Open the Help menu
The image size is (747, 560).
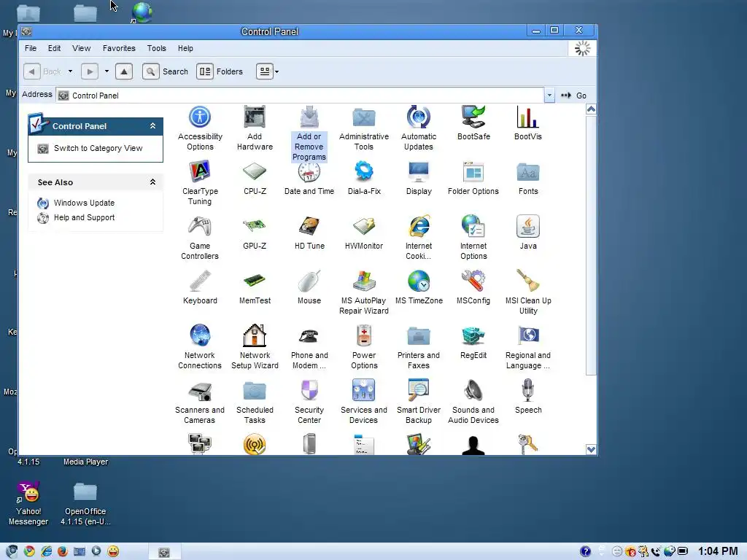185,48
